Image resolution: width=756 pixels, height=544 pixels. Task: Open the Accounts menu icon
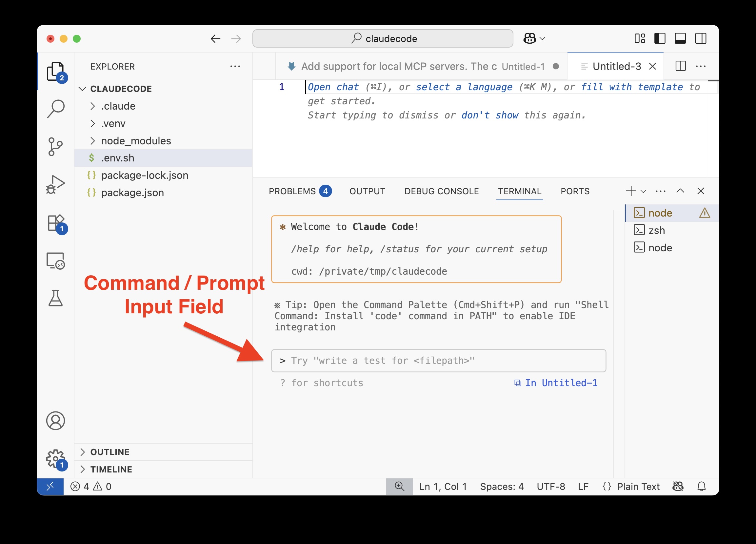(x=55, y=421)
